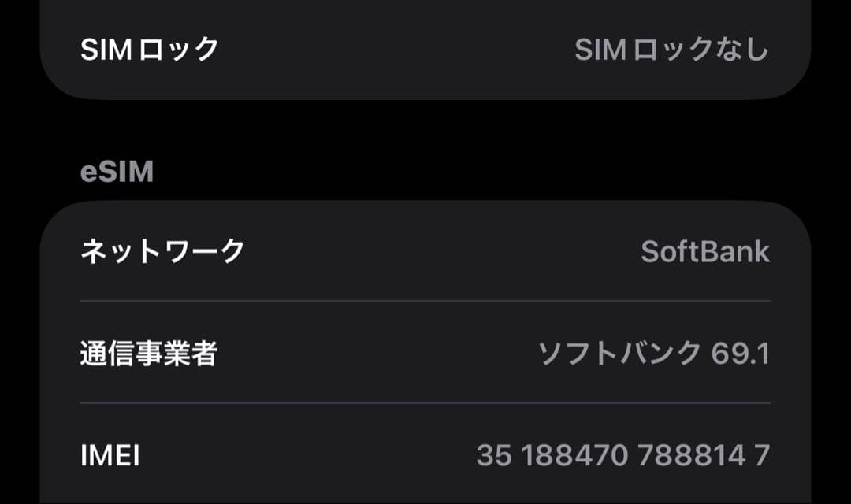
Task: Tap the SoftBank network value
Action: coord(705,252)
